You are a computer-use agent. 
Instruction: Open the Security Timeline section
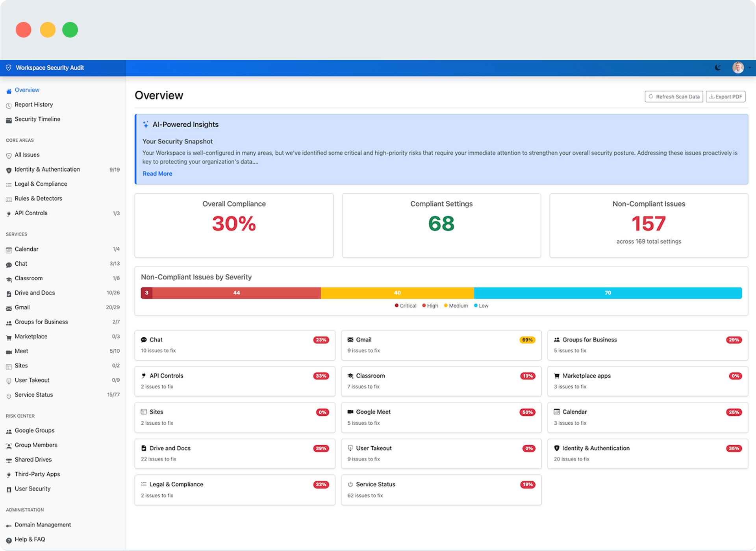[37, 119]
